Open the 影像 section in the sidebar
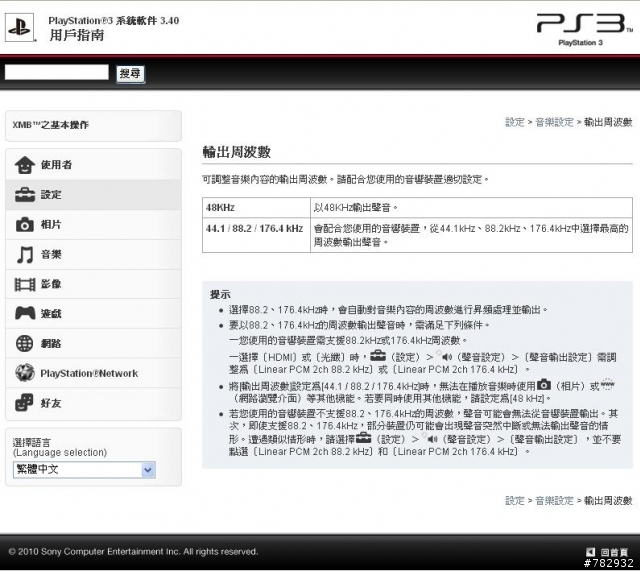Image resolution: width=640 pixels, height=571 pixels. coord(93,284)
